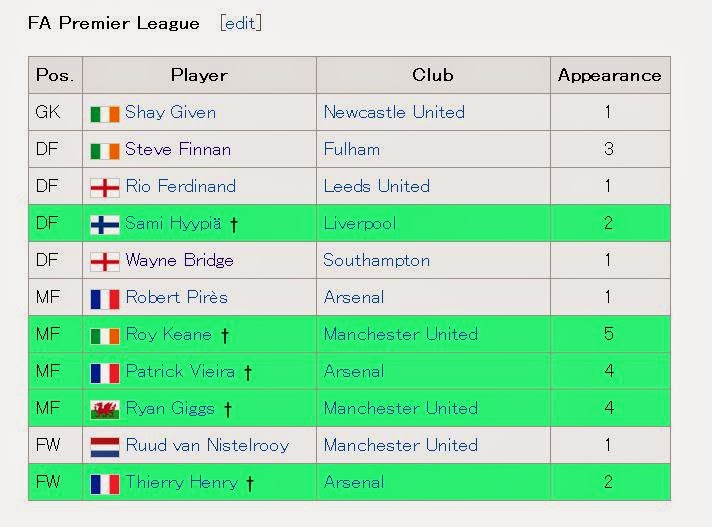Screen dimensions: 712x527
Task: Click France flag beside Robert Pirès
Action: [105, 299]
